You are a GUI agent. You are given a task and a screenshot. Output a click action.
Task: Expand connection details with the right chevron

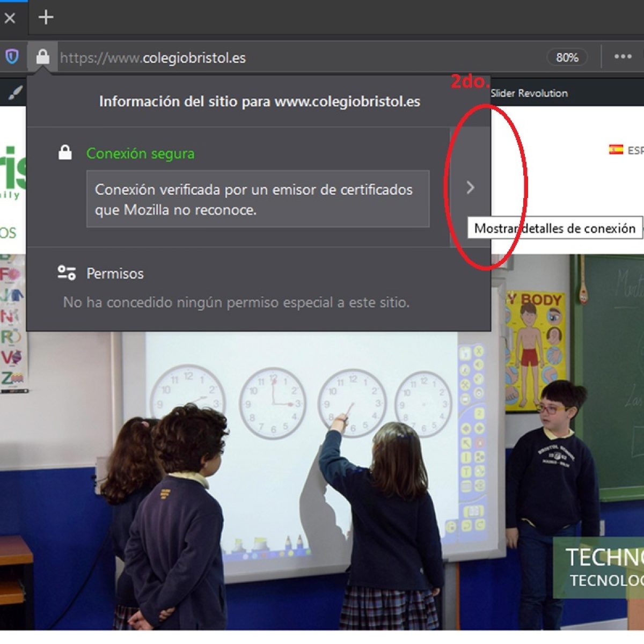tap(470, 187)
